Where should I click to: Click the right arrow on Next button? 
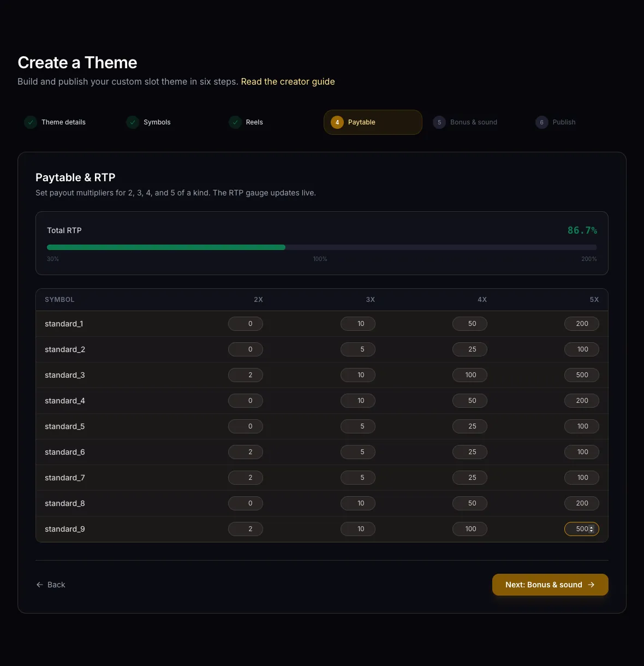591,585
